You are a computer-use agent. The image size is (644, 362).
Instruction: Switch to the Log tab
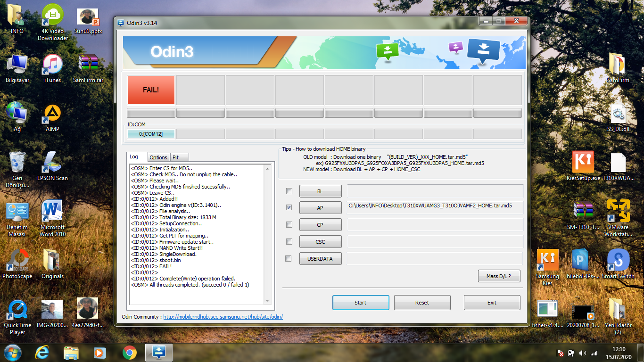[137, 157]
